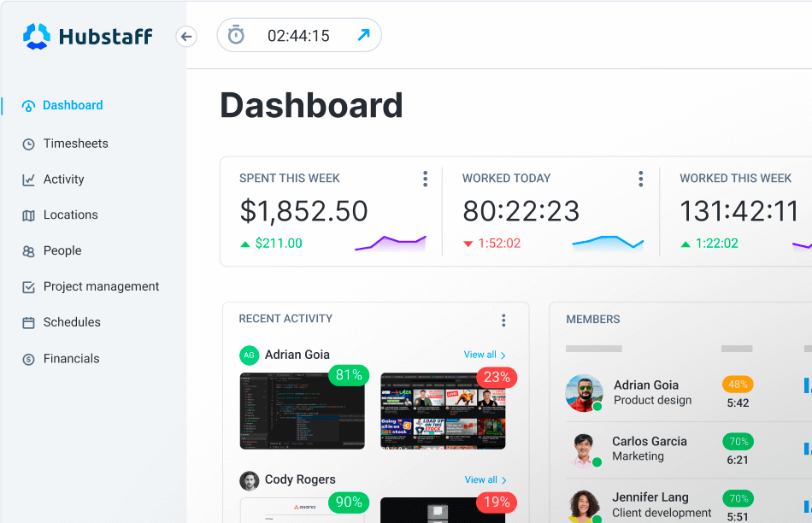The width and height of the screenshot is (812, 523).
Task: Open the Spent This Week options menu
Action: point(425,179)
